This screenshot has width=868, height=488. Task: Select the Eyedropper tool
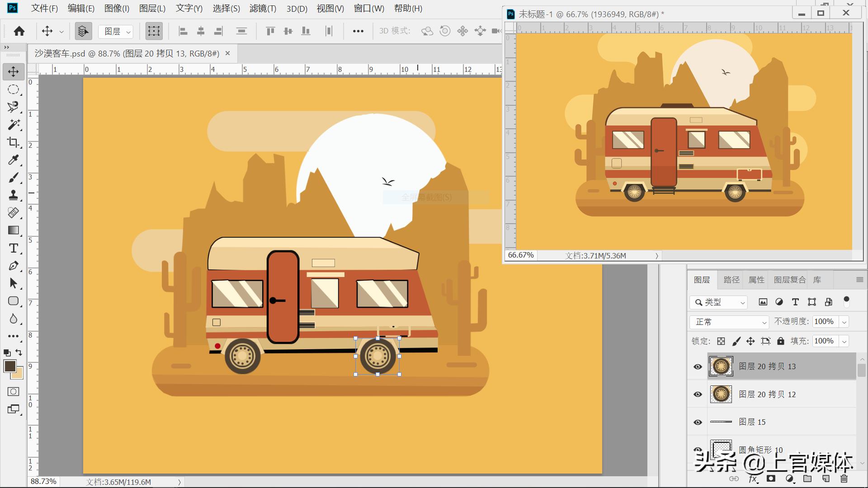click(x=13, y=160)
